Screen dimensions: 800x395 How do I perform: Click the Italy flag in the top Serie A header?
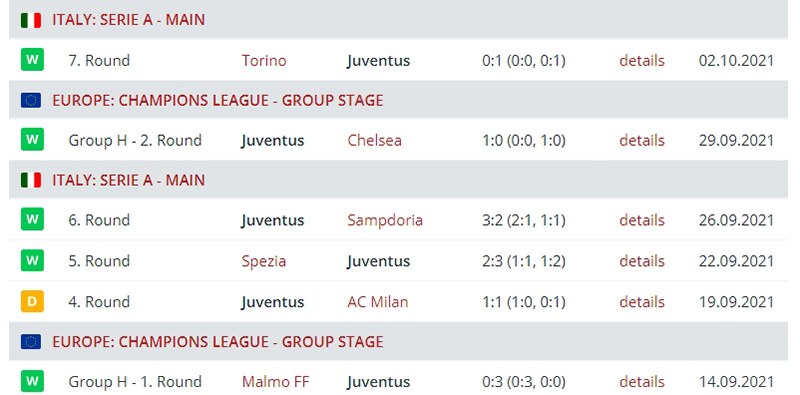(31, 20)
